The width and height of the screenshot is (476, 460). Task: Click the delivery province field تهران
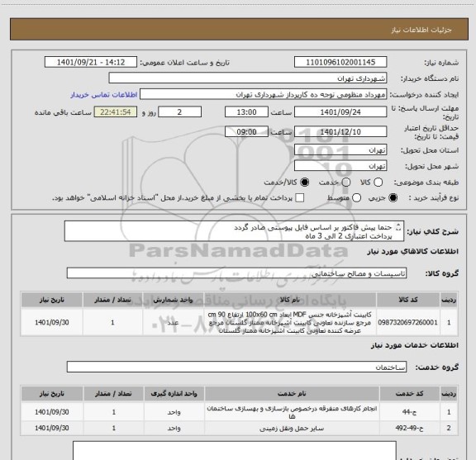click(x=340, y=150)
